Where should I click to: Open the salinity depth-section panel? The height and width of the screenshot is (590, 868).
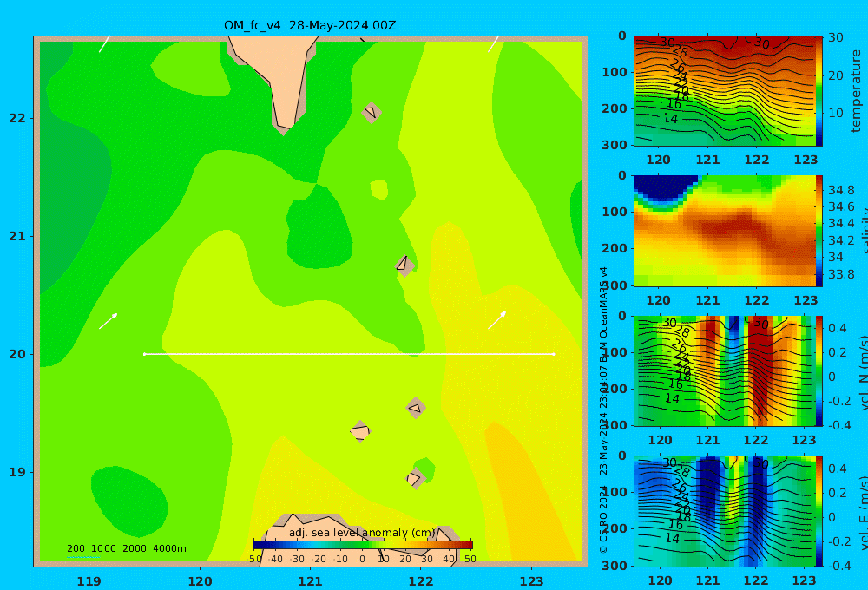point(724,231)
